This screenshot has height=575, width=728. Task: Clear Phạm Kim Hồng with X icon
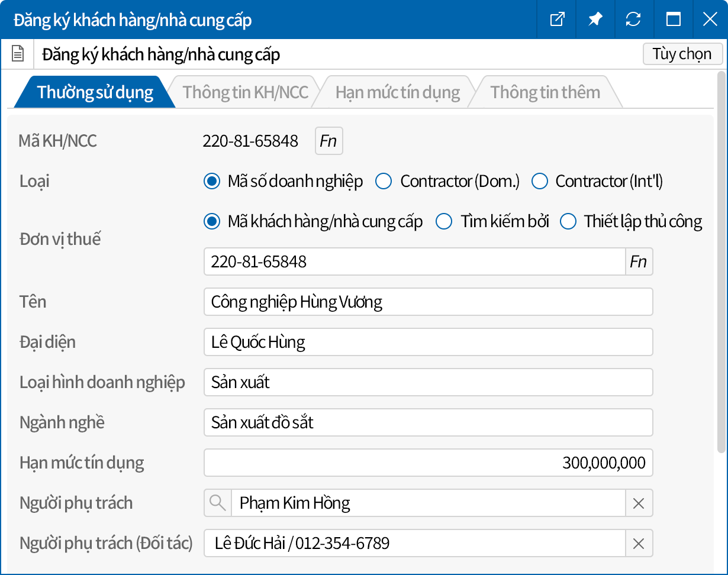[x=639, y=503]
